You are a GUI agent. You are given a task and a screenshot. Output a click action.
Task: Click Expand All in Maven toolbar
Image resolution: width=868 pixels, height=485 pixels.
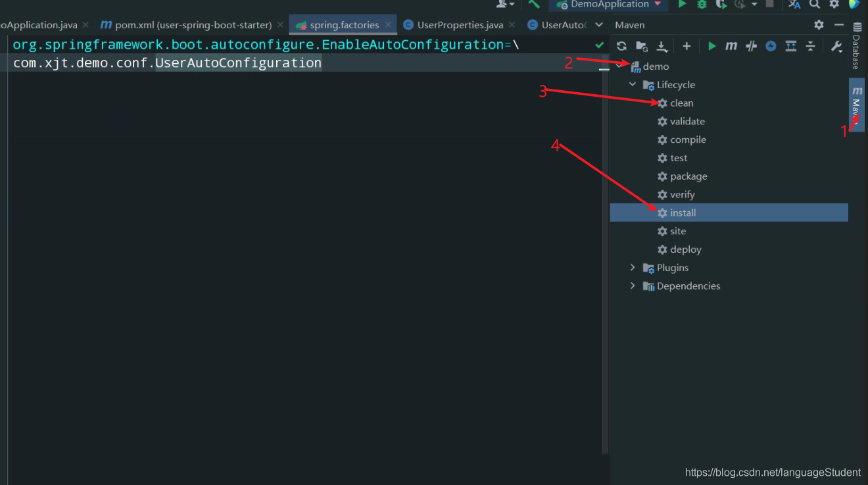coord(791,46)
